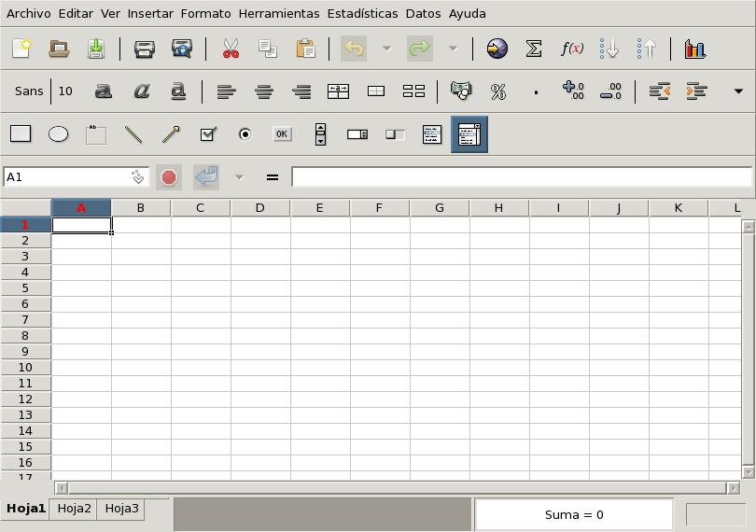
Task: Save the current workbook icon
Action: pyautogui.click(x=96, y=49)
